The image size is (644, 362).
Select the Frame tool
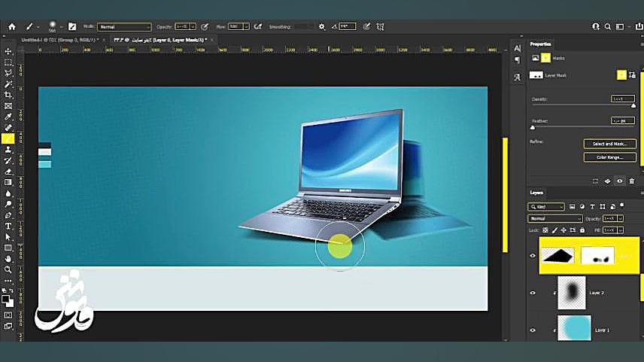tap(8, 106)
